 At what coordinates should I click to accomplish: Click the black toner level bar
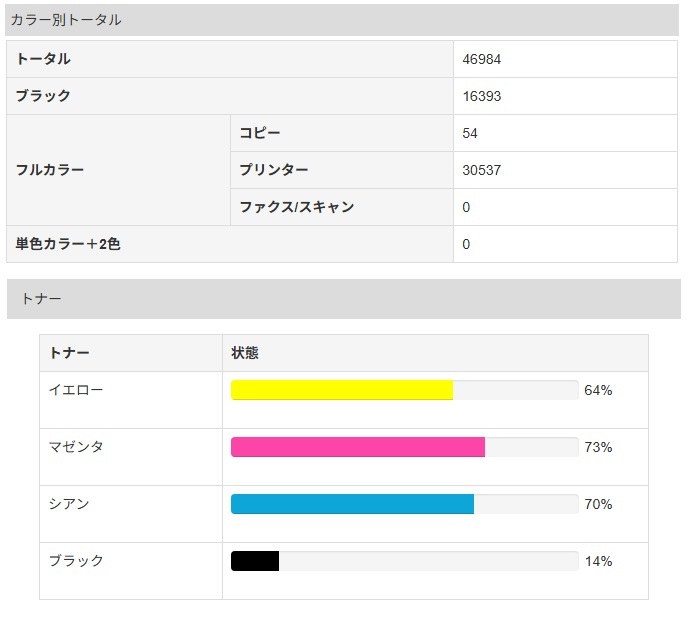pyautogui.click(x=404, y=561)
